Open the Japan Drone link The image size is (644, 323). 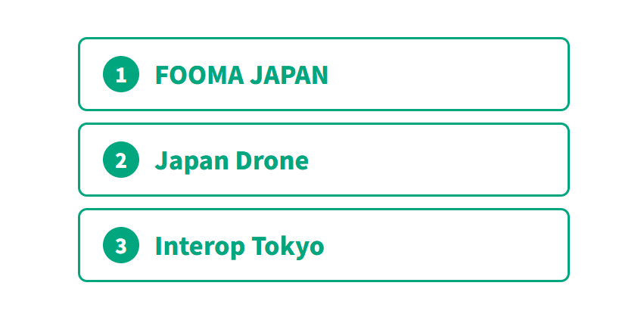click(232, 160)
